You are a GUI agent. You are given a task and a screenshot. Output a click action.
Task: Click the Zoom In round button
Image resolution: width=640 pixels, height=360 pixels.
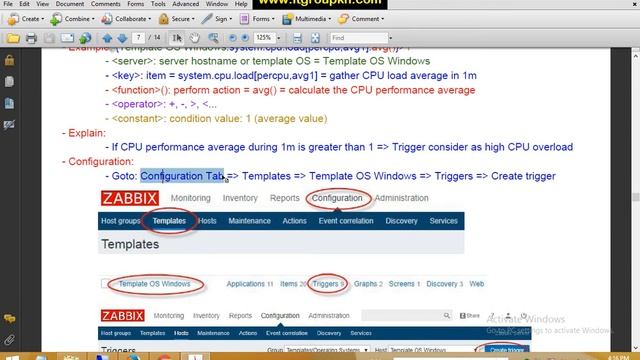[x=245, y=38]
